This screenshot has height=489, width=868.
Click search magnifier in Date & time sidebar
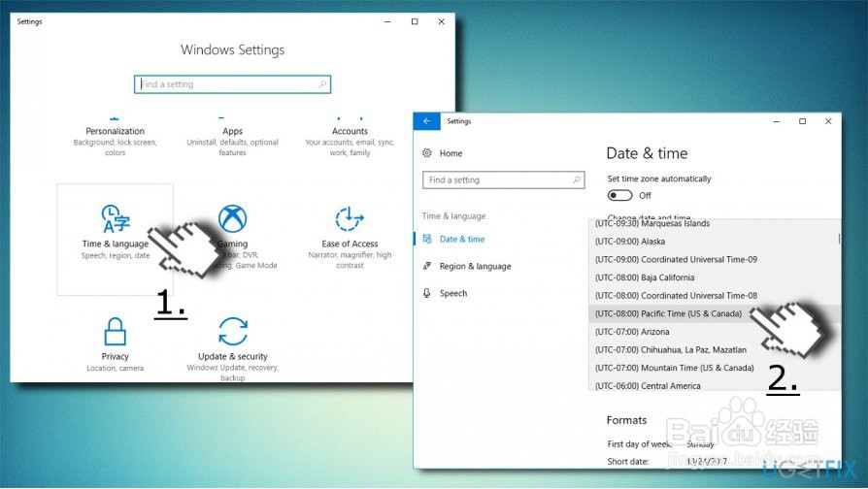click(x=577, y=179)
